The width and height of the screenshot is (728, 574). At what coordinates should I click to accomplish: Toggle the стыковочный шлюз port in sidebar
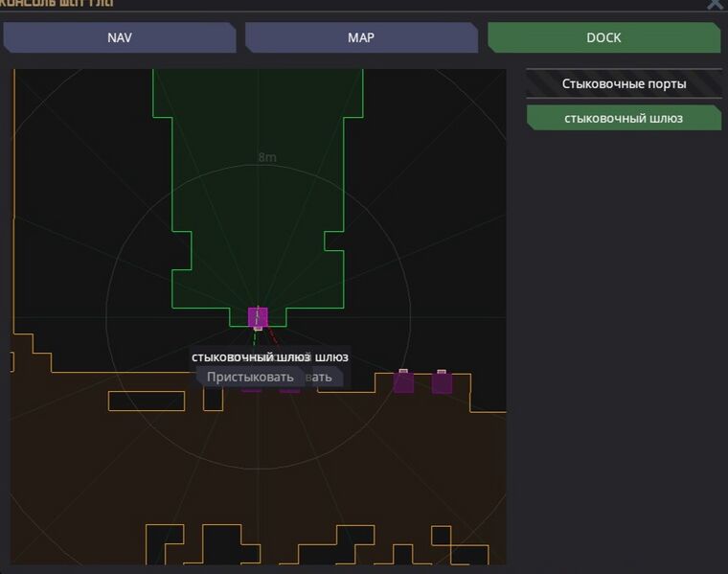coord(624,118)
